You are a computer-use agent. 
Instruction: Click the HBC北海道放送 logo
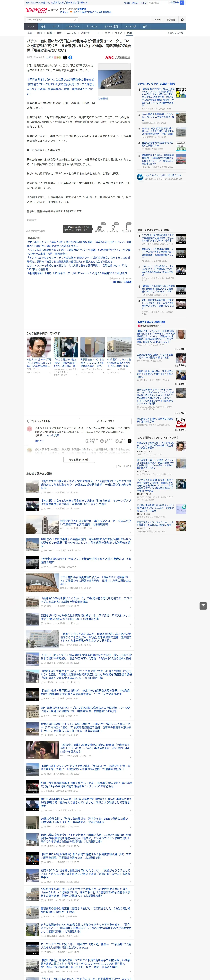tap(118, 57)
